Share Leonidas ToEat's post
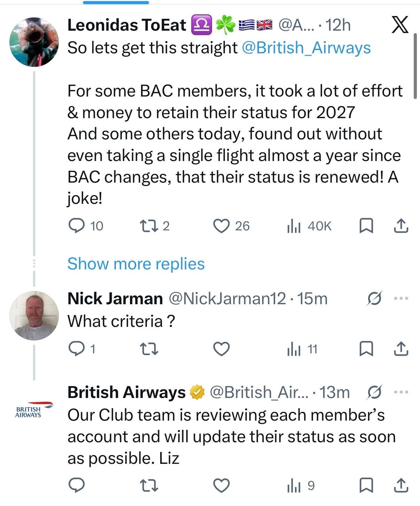The width and height of the screenshot is (420, 506). pyautogui.click(x=401, y=226)
